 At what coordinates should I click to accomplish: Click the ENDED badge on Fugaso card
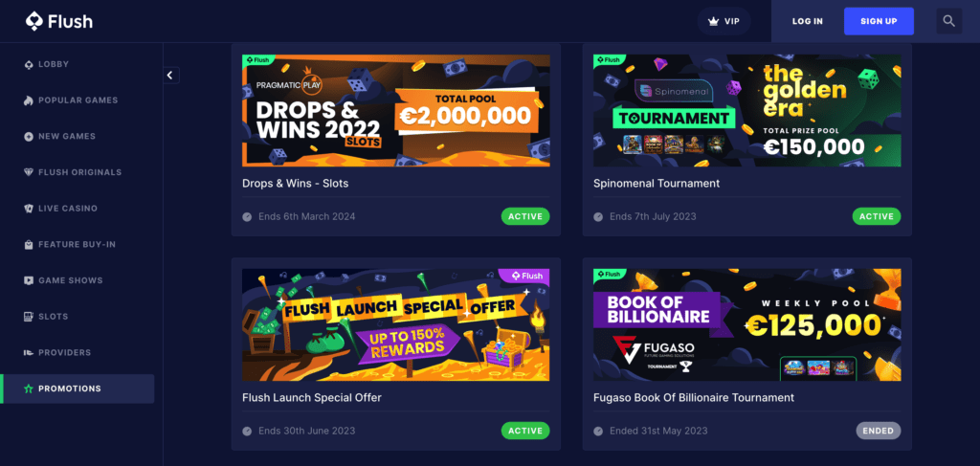coord(879,431)
